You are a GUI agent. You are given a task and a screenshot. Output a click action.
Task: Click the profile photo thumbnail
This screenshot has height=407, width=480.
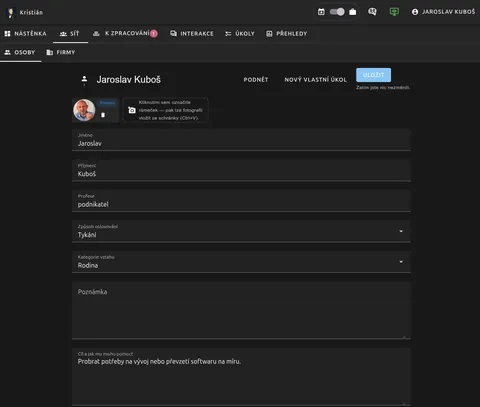click(84, 110)
